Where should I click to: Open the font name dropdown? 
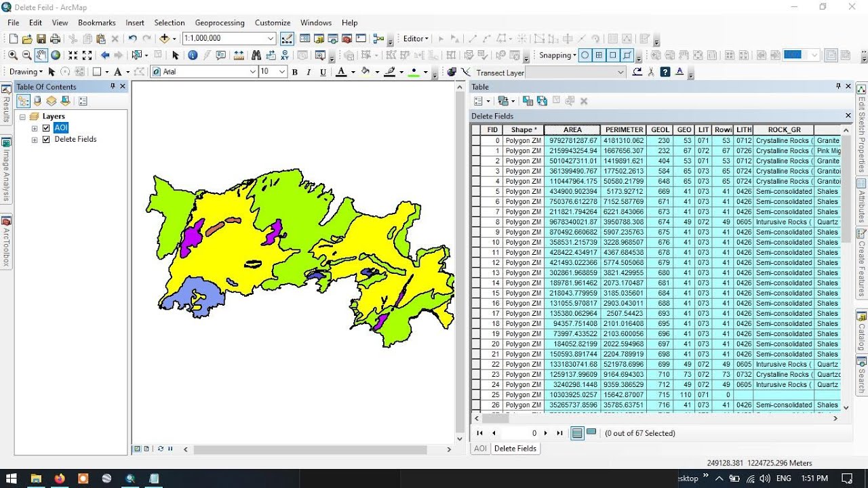coord(253,72)
